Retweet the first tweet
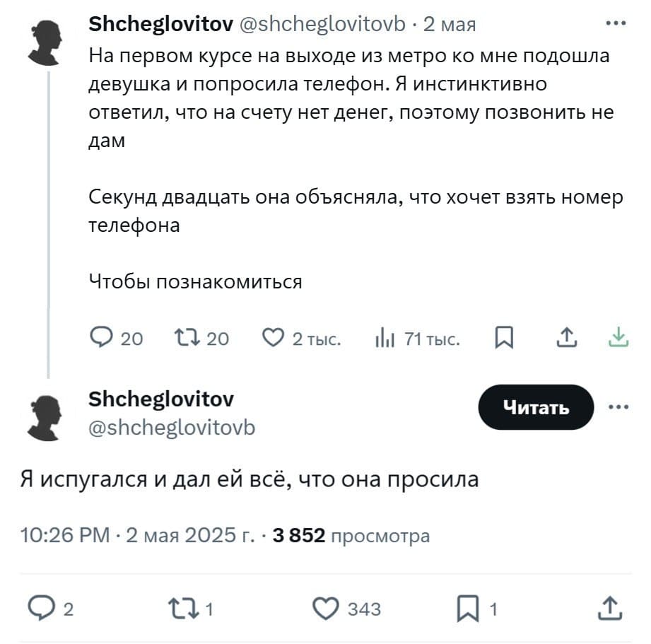Screen dimensions: 651x644 [187, 338]
